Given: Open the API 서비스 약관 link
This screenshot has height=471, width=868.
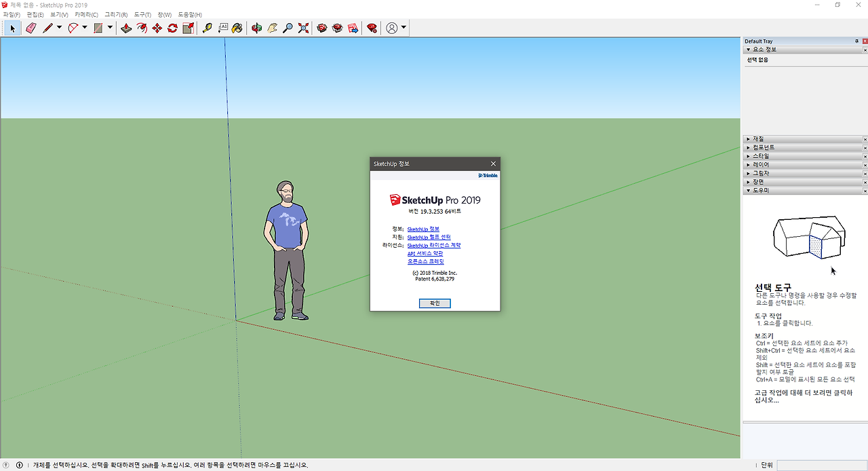Looking at the screenshot, I should click(425, 253).
